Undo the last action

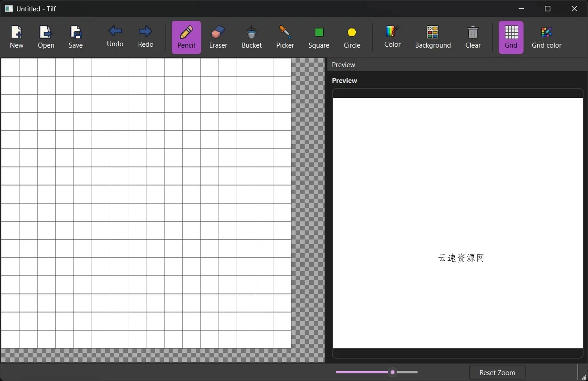tap(115, 37)
